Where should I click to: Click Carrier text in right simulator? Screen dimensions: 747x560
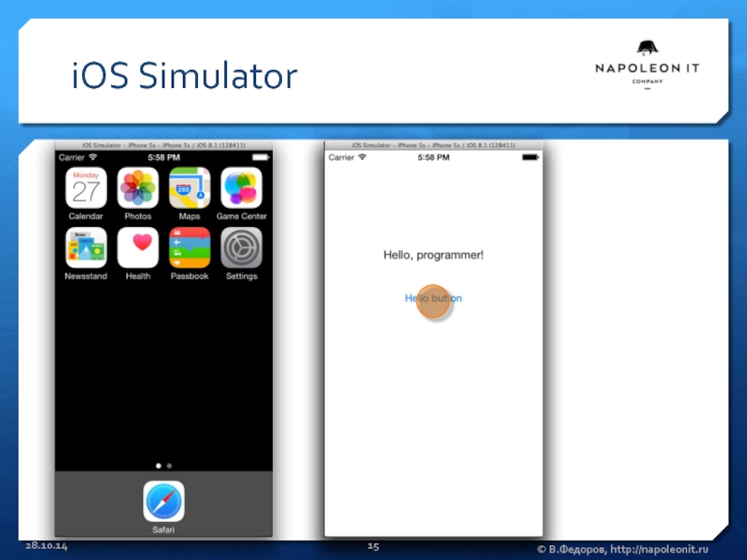tap(341, 157)
